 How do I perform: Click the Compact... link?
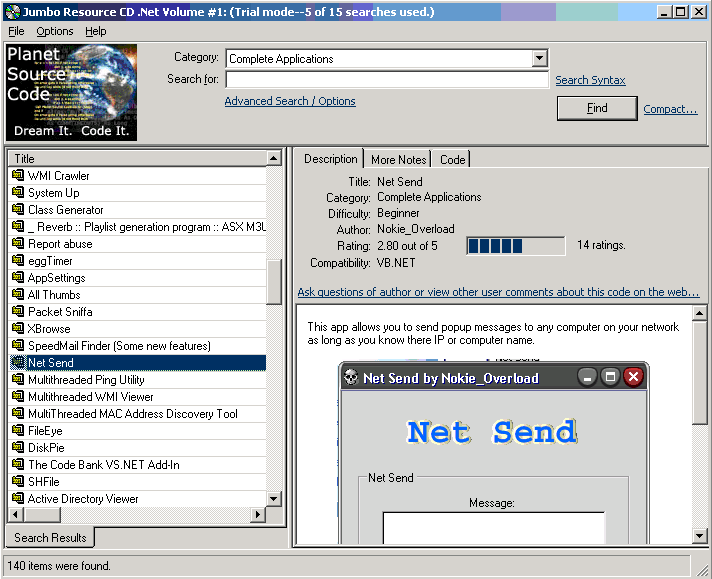pyautogui.click(x=670, y=109)
